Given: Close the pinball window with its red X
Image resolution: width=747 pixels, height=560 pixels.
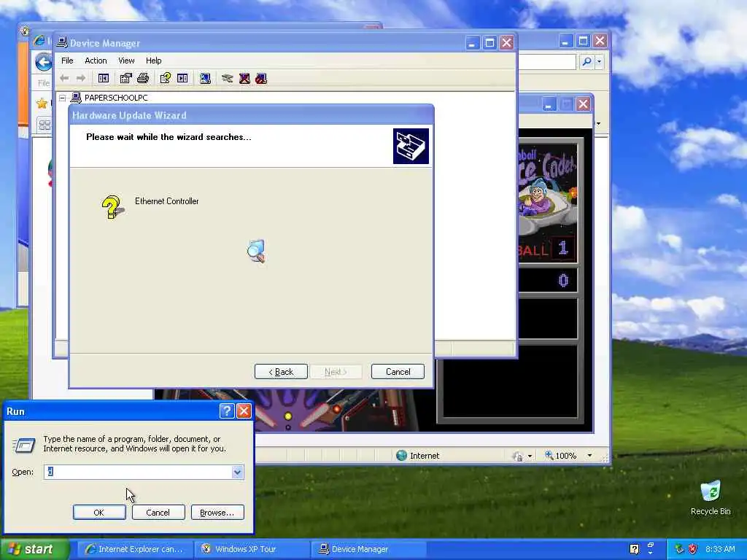Looking at the screenshot, I should click(x=583, y=104).
